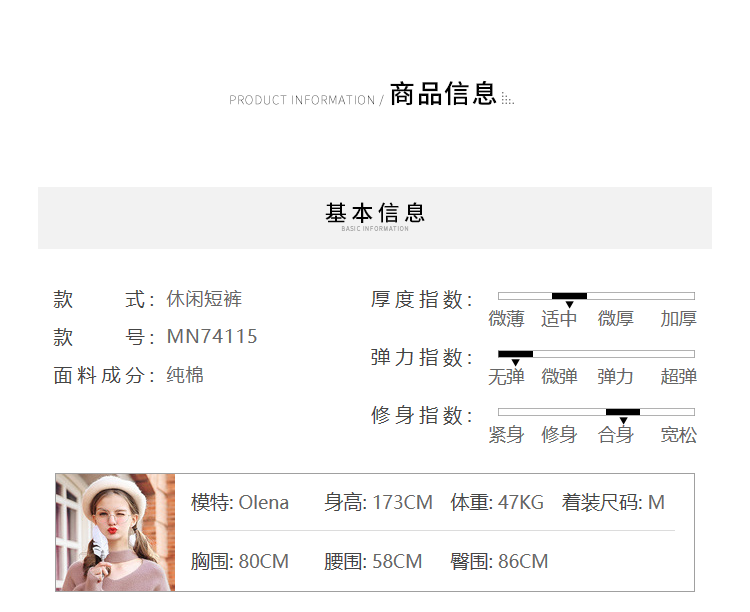
Task: Click the 休闲短裤 style value
Action: click(204, 299)
